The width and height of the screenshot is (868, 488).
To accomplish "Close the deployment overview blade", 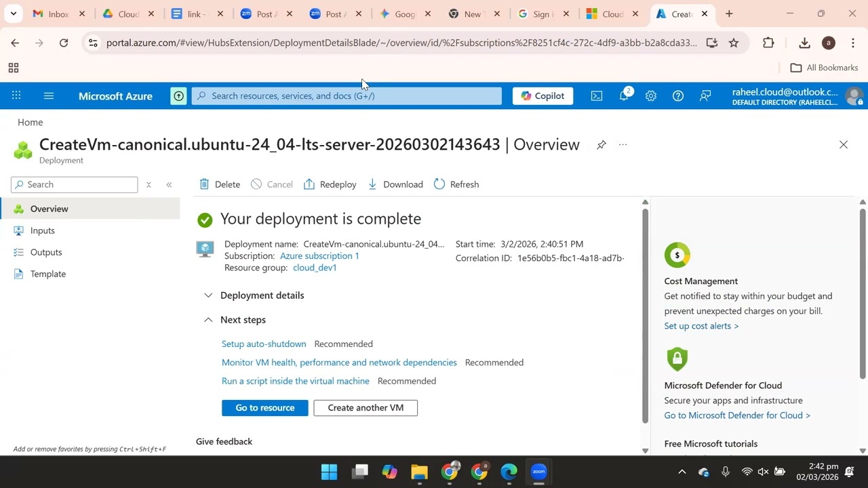I will pos(844,144).
